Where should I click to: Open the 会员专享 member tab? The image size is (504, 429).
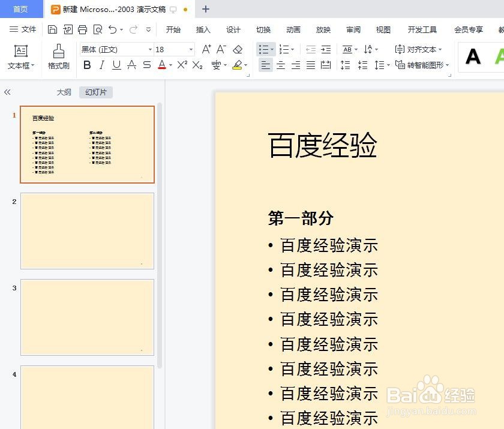click(469, 29)
